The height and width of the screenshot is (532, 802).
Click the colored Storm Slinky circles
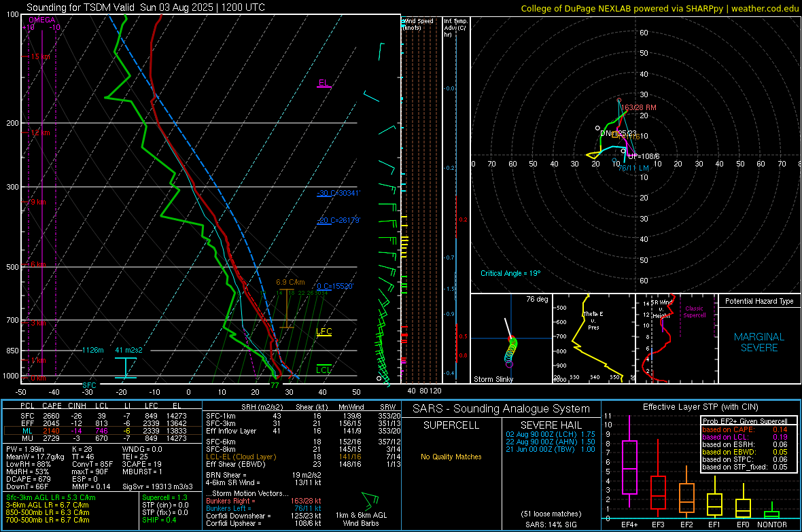point(511,351)
